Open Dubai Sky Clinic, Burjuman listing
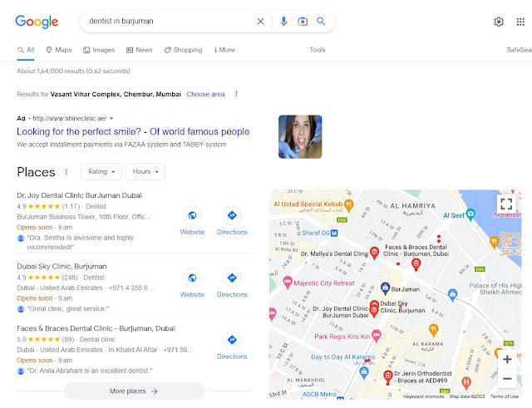Image resolution: width=532 pixels, height=408 pixels. (62, 266)
